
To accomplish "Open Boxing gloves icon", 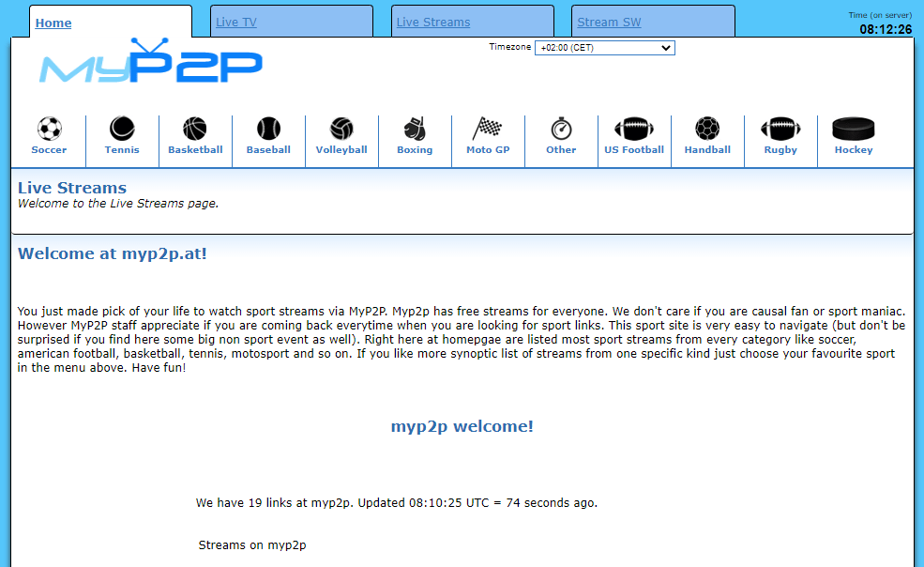I will (415, 129).
